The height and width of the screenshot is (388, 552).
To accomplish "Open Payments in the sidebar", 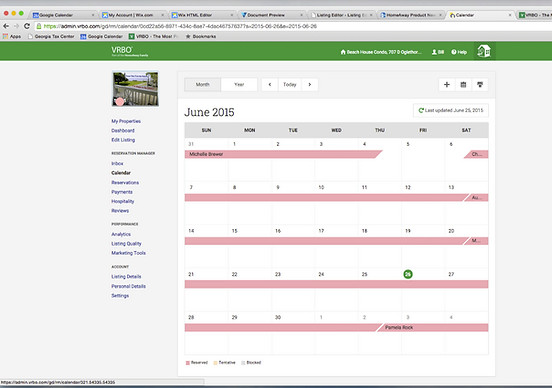I will [122, 192].
